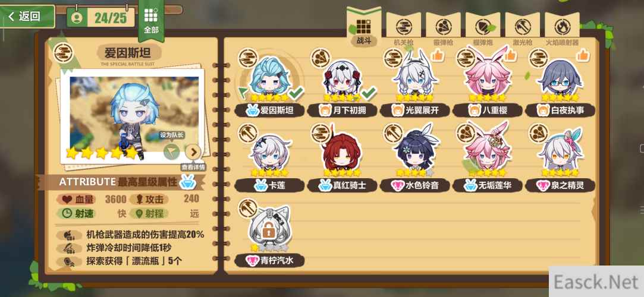Viewport: 644px width, 297px height.
Task: Select the 火焰喷射器 weapon tab icon
Action: pos(562,28)
